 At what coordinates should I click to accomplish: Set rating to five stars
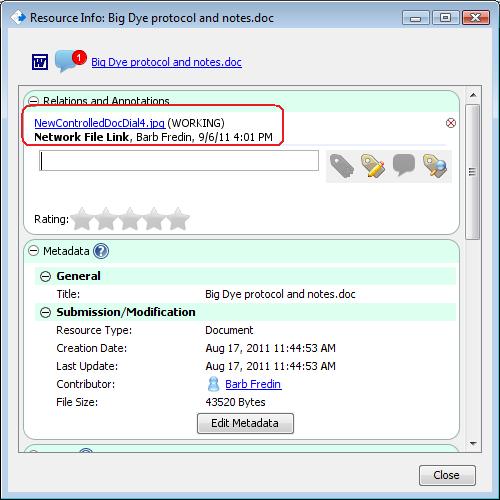[x=178, y=219]
